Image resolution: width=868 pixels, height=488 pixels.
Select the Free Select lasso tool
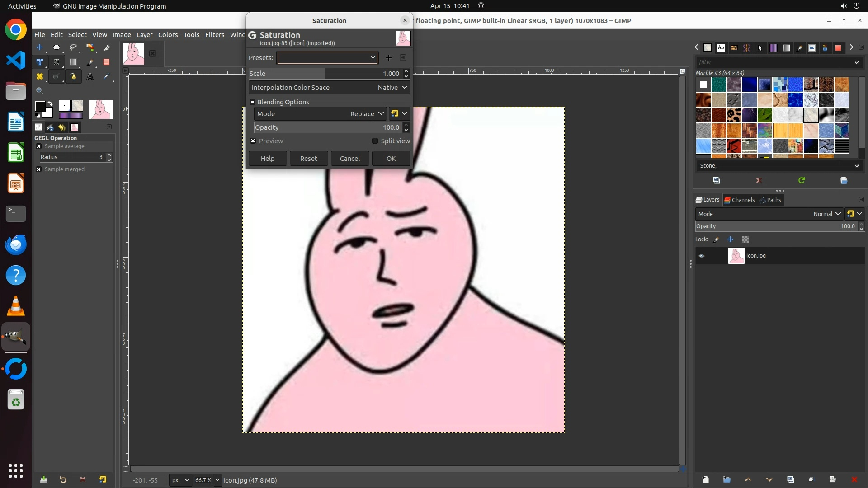[73, 47]
